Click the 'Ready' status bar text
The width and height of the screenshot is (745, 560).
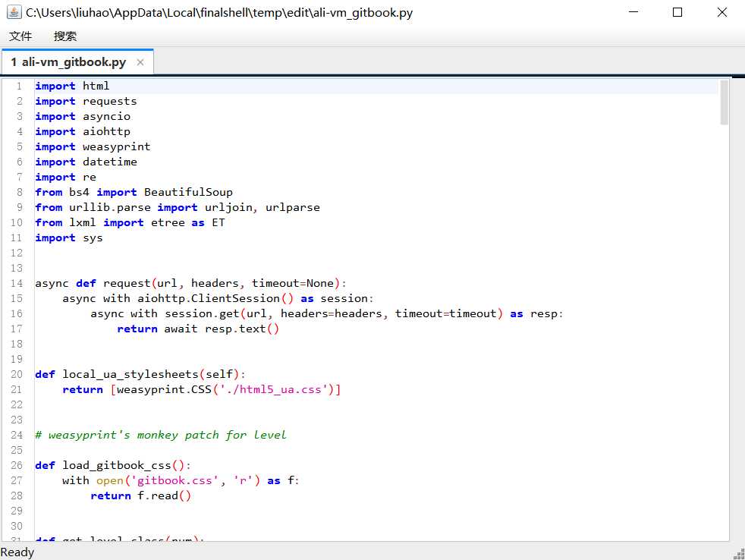[x=17, y=552]
